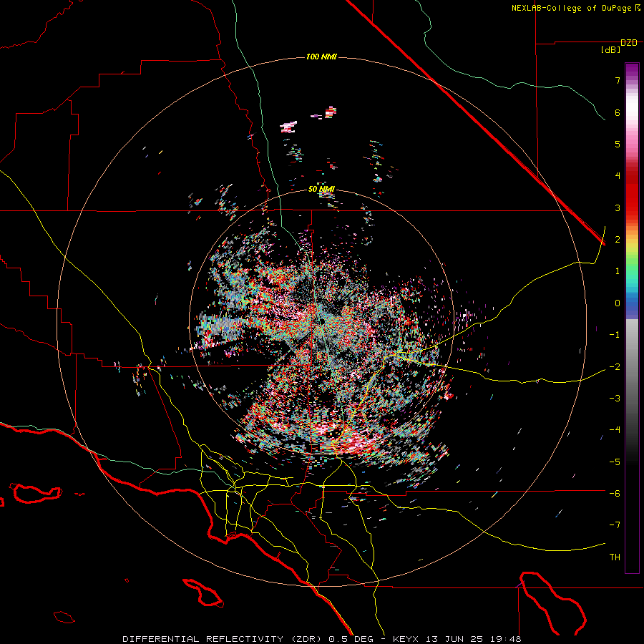The height and width of the screenshot is (644, 644).
Task: Click the 2 value on color scale
Action: click(618, 239)
